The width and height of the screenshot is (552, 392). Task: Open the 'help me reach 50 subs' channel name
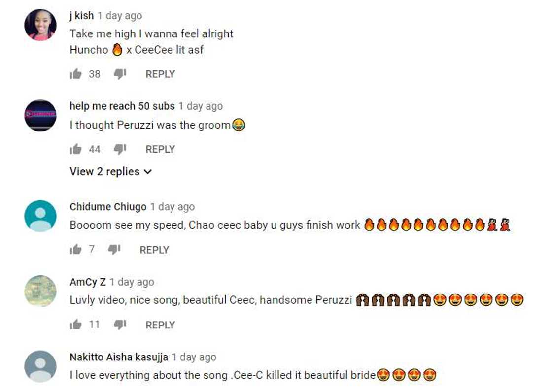pyautogui.click(x=122, y=106)
